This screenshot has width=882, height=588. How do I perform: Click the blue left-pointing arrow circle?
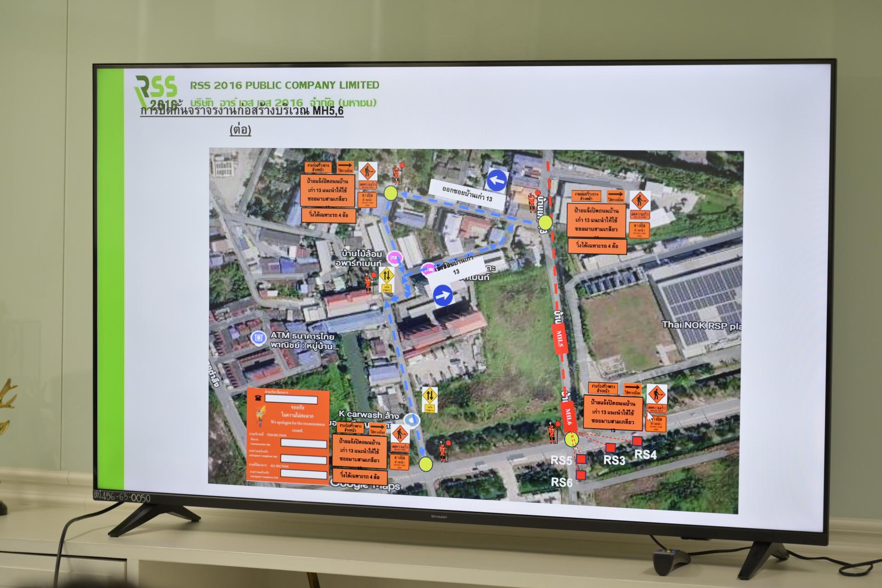(497, 180)
